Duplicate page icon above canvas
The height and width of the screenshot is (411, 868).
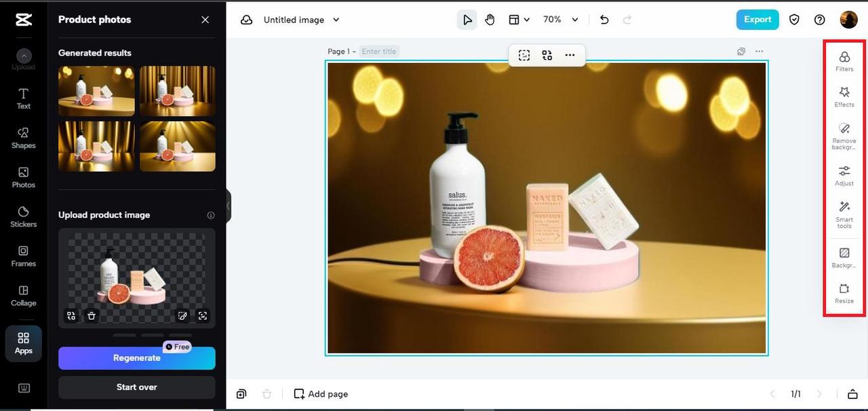pos(741,52)
